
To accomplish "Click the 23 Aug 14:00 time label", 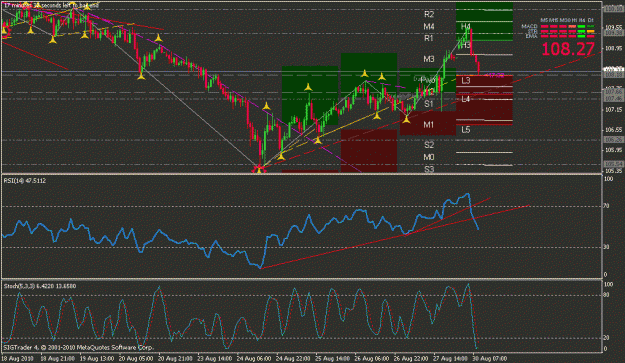I will click(x=214, y=359).
